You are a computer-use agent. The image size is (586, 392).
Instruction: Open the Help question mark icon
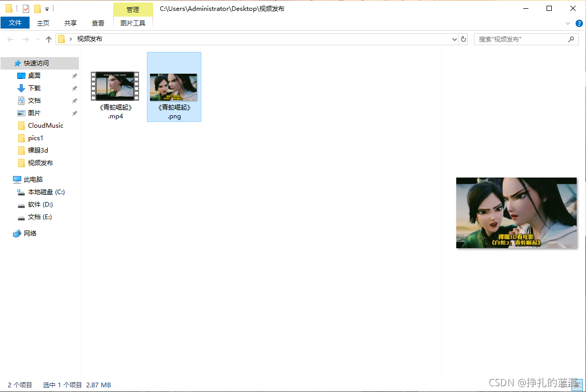[x=579, y=23]
